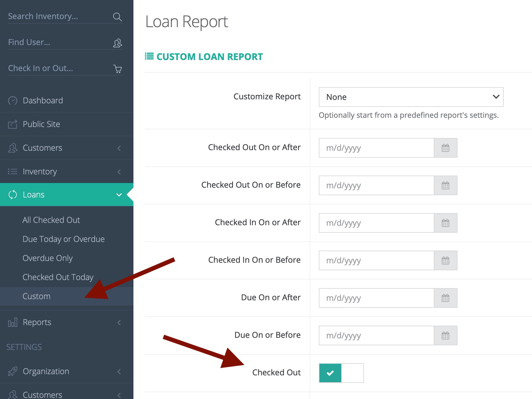Select the Loans menu item
Image resolution: width=532 pixels, height=399 pixels.
click(67, 195)
